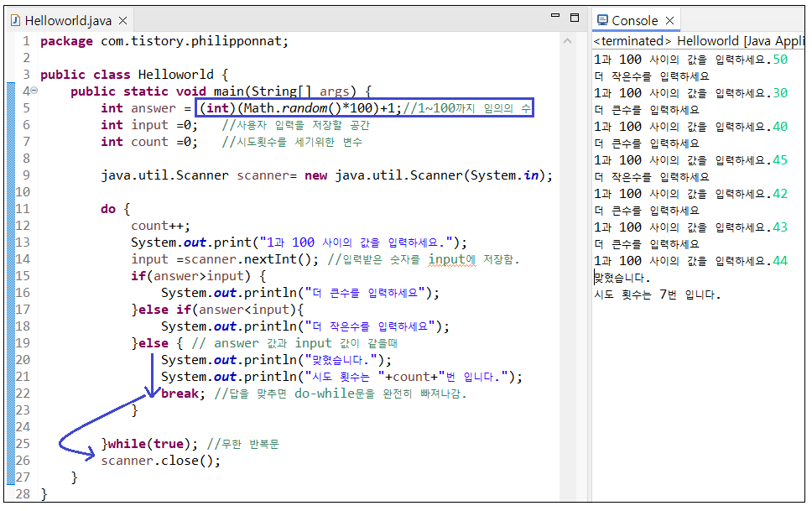
Task: Click the println on line 18
Action: click(x=305, y=326)
